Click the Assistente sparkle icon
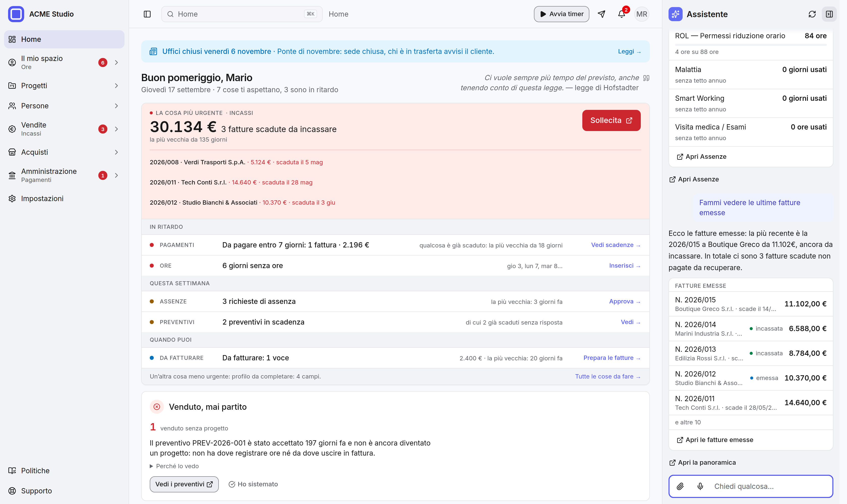The height and width of the screenshot is (504, 847). pyautogui.click(x=675, y=14)
